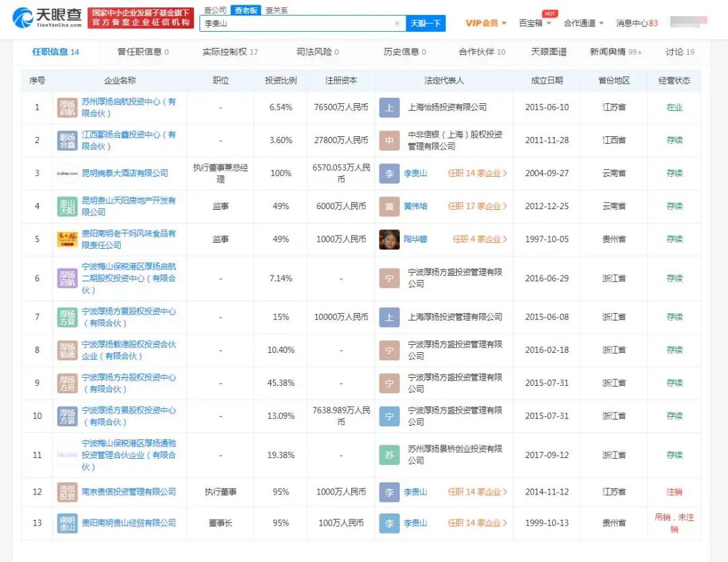The height and width of the screenshot is (562, 728).
Task: Open the VIP会员 dropdown menu
Action: (486, 23)
